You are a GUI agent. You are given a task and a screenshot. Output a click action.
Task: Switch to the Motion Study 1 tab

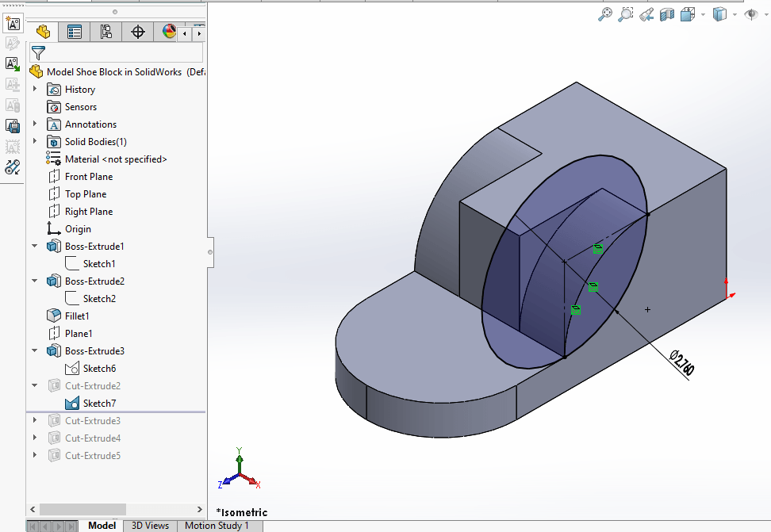217,525
